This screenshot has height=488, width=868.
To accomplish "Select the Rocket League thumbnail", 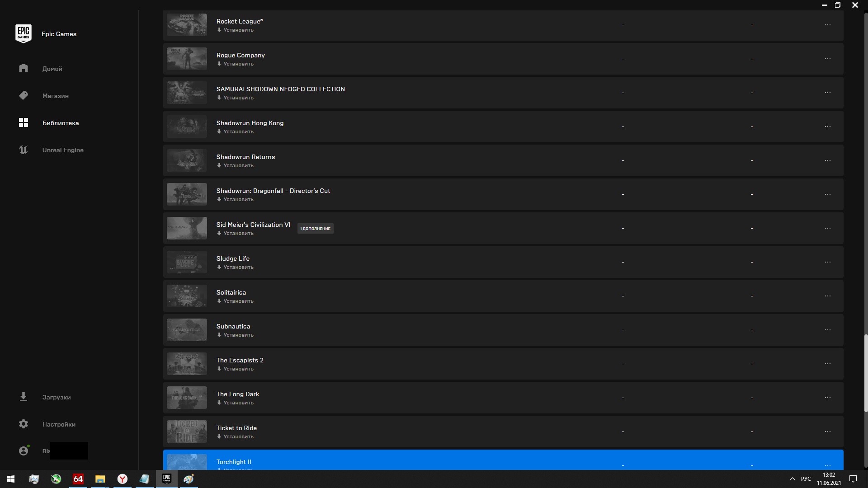I will tap(187, 25).
